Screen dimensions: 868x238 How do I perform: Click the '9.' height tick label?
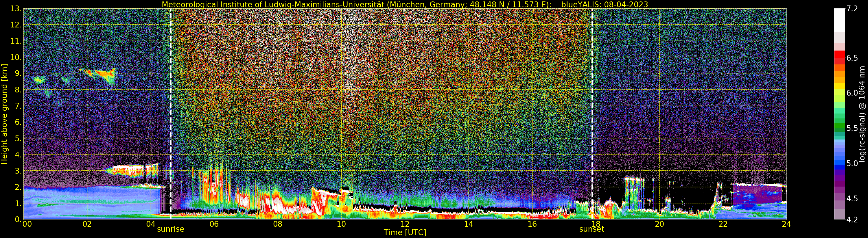pyautogui.click(x=19, y=73)
